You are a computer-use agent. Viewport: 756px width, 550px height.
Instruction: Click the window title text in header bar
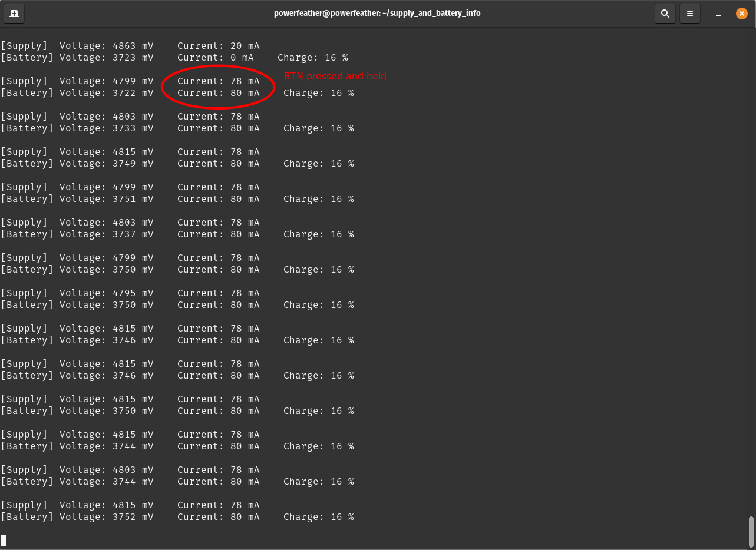click(x=377, y=13)
